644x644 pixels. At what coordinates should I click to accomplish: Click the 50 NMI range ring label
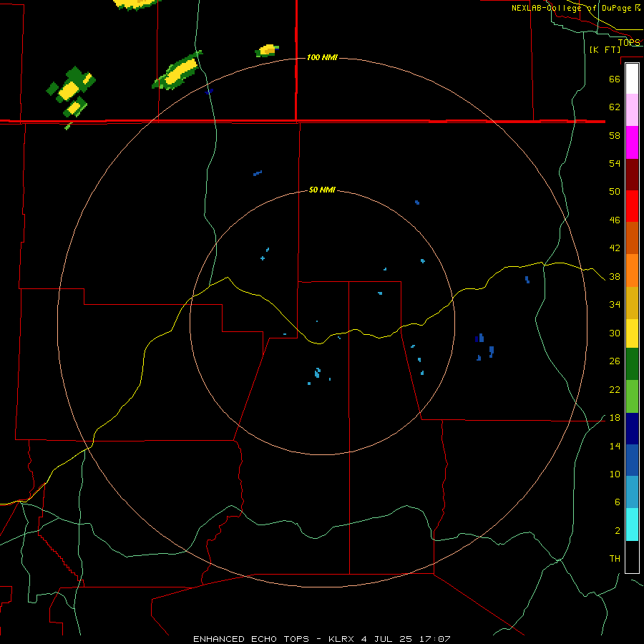[322, 190]
